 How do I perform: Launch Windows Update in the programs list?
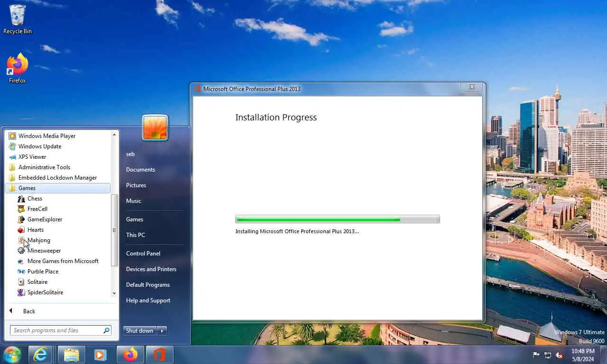tap(39, 146)
